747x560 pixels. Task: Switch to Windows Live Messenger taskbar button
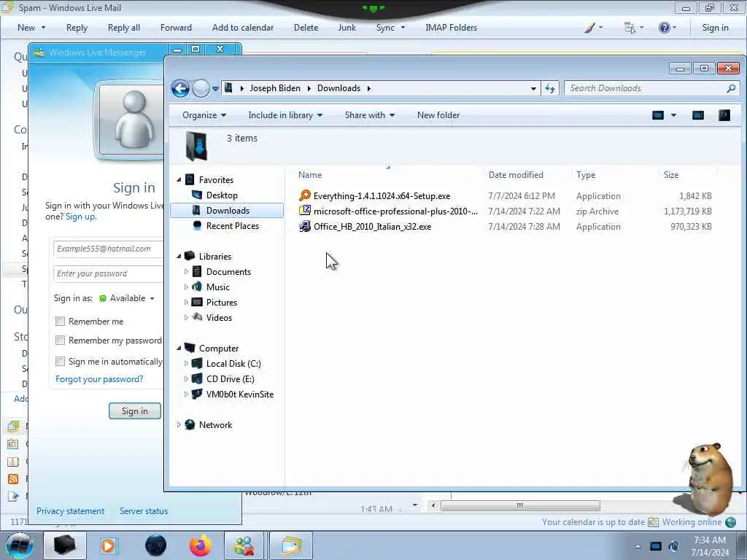click(244, 545)
